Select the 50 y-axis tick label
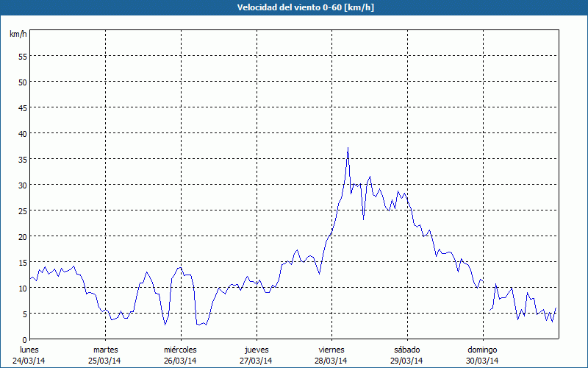 [x=22, y=82]
